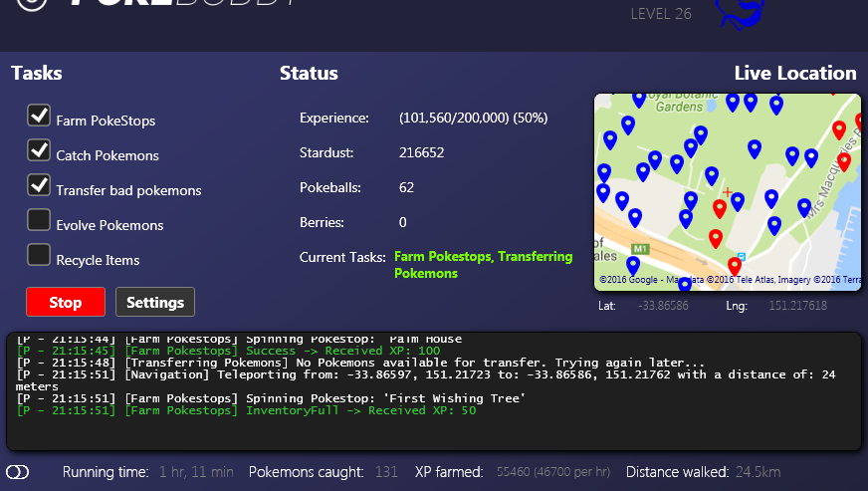Uncheck the Catch Pokemons checkbox

(39, 150)
